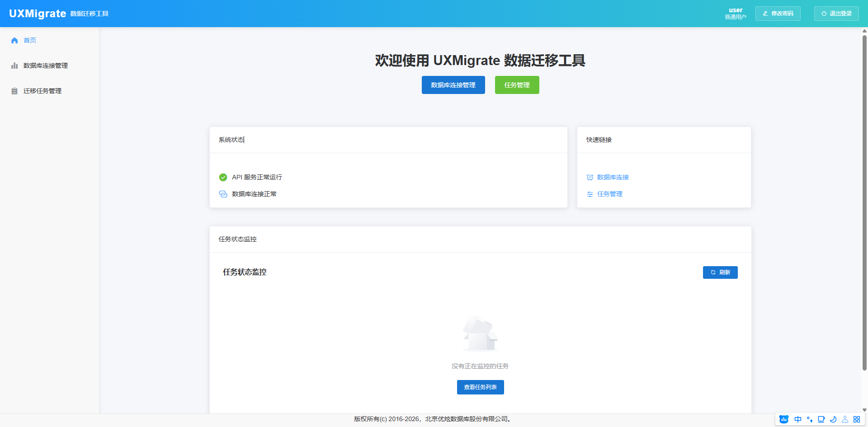The height and width of the screenshot is (427, 868).
Task: Click the page's vertical scrollbar down arrow
Action: 864,410
